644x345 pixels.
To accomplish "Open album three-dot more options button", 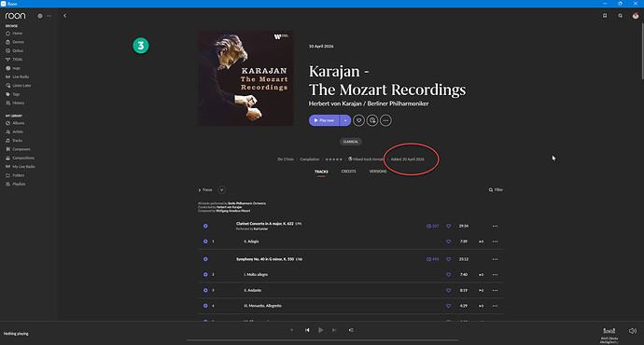I will tap(385, 120).
